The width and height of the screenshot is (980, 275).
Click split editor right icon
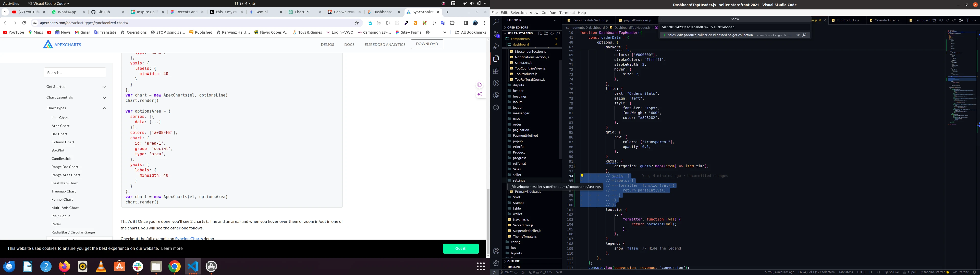(967, 21)
